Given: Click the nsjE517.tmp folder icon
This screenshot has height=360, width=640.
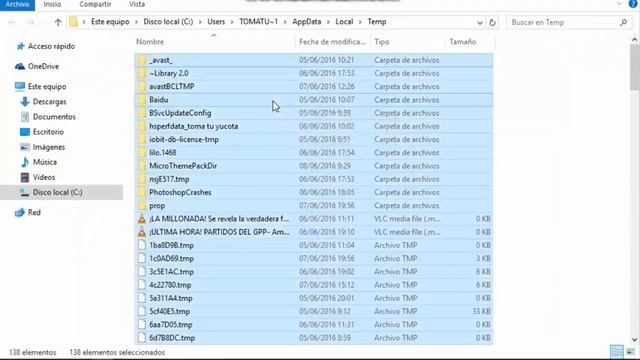Looking at the screenshot, I should 142,179.
